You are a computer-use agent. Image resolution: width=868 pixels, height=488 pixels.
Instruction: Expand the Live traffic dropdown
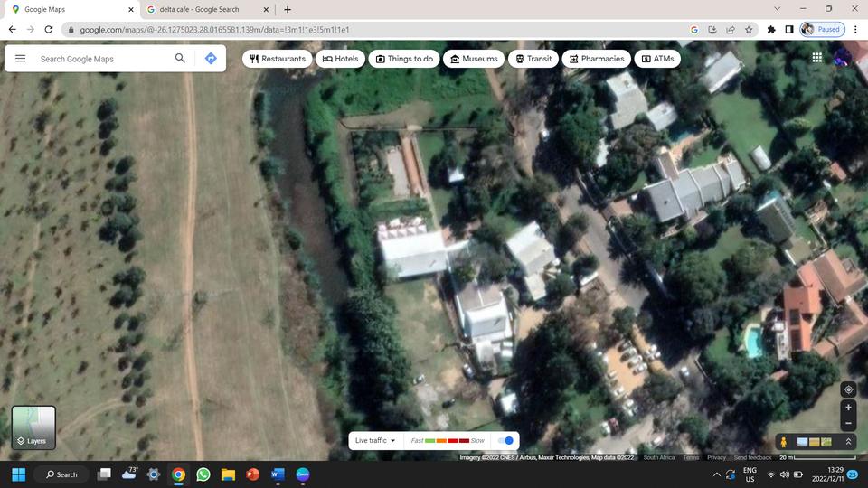375,440
